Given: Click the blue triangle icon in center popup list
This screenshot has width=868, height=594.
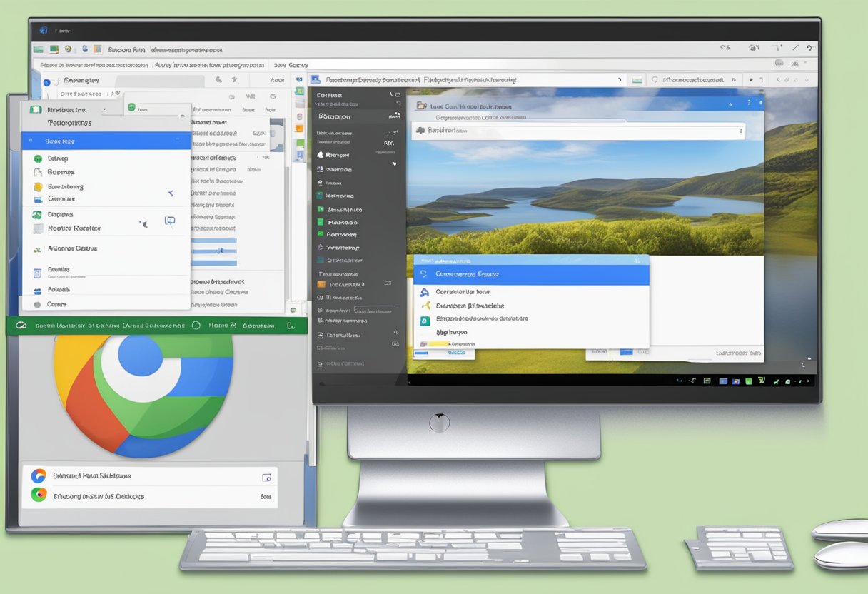Looking at the screenshot, I should [424, 292].
